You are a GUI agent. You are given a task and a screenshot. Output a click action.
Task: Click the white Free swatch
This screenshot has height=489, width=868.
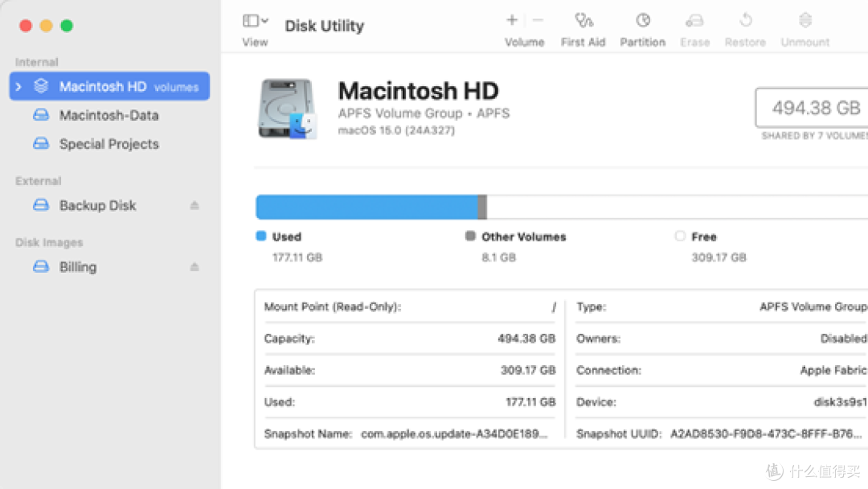coord(680,236)
